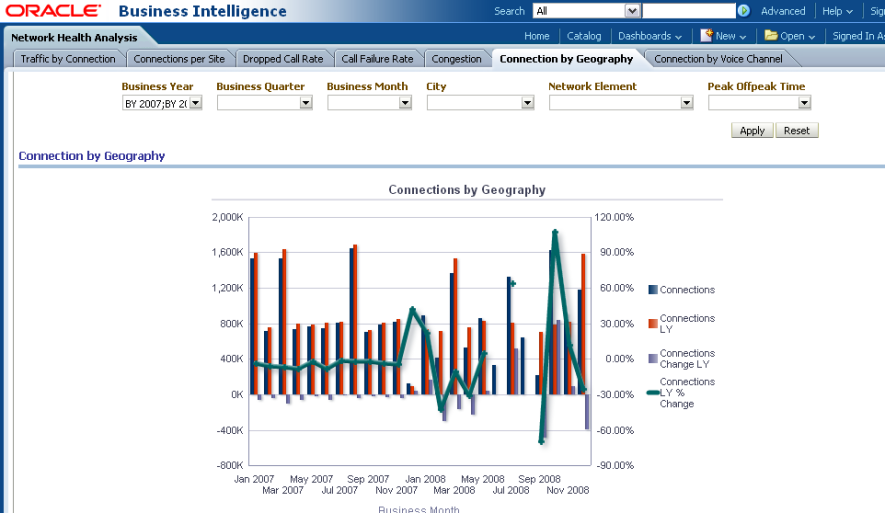Click the Oracle logo
Screen dimensions: 885x513
[x=54, y=11]
